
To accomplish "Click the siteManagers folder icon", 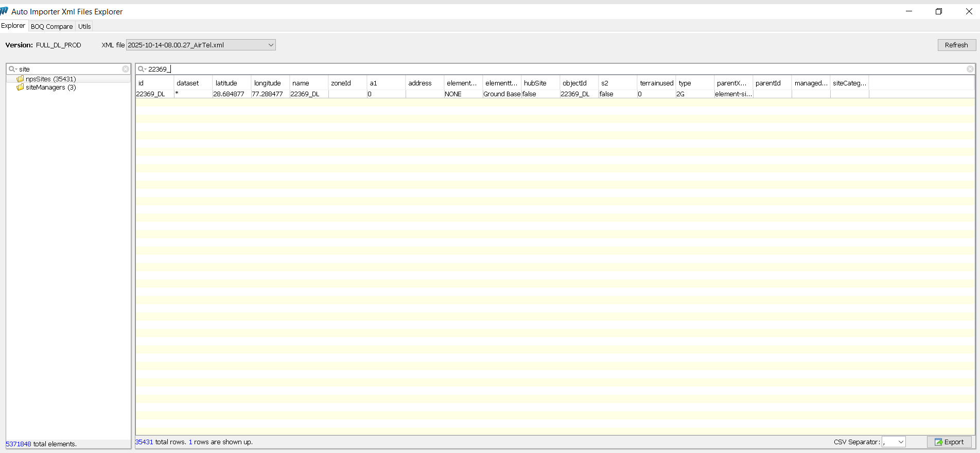I will 20,88.
